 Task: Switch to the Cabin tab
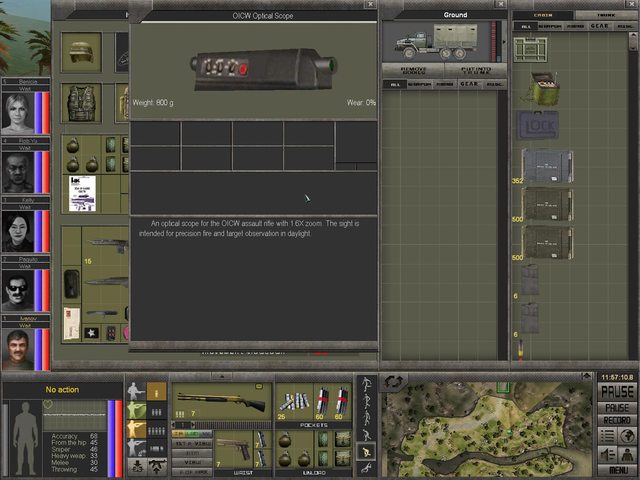tap(543, 15)
